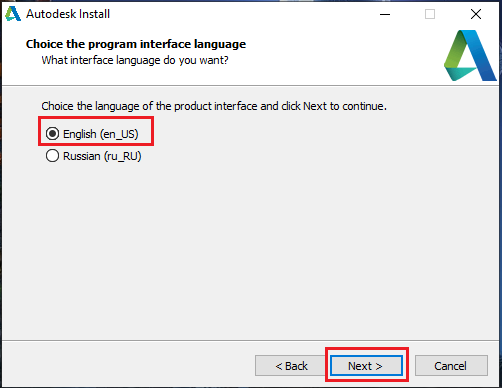Click the empty footer area left of Back

(x=128, y=365)
